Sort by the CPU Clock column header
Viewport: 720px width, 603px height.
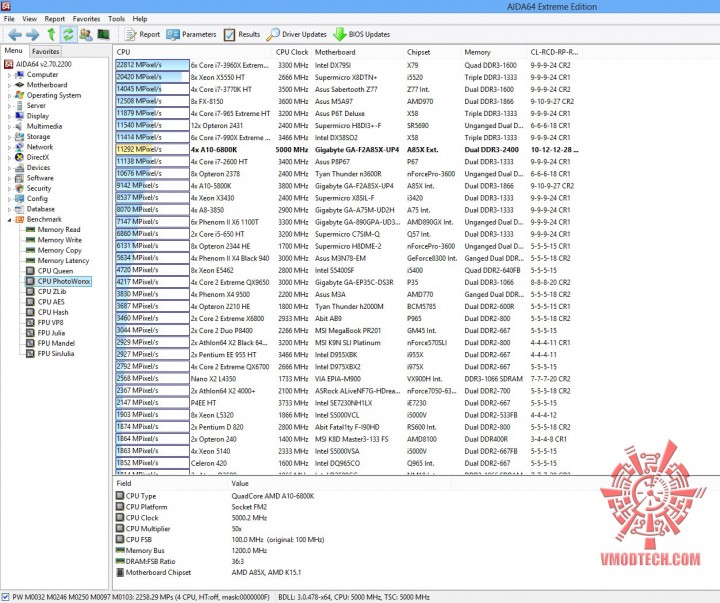(x=292, y=52)
